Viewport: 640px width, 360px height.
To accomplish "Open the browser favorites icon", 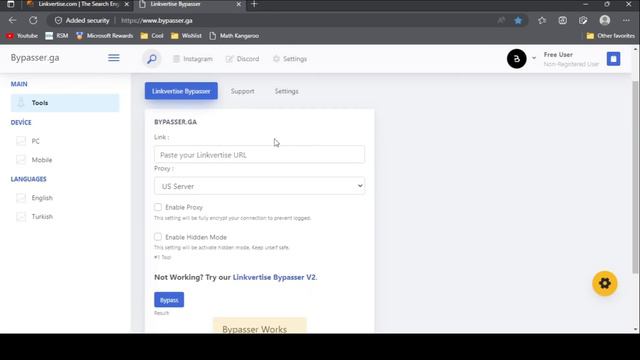I will (x=542, y=20).
